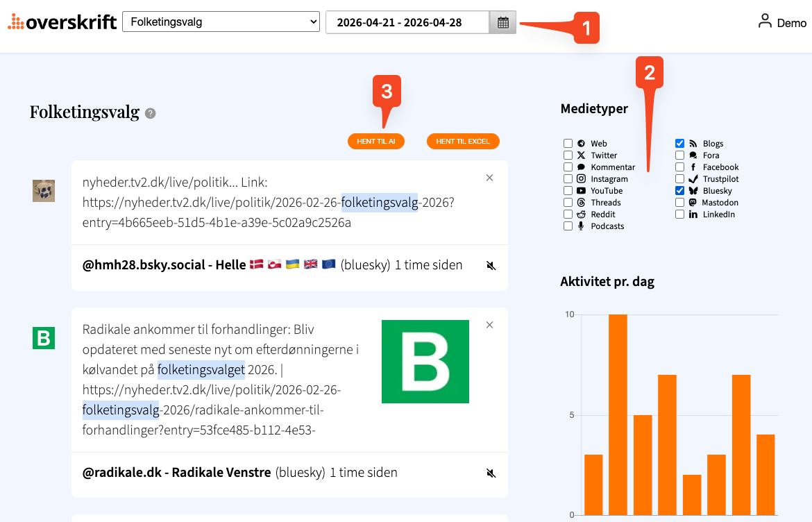Click the green Radikale Venstre avatar
The height and width of the screenshot is (522, 812).
[44, 339]
